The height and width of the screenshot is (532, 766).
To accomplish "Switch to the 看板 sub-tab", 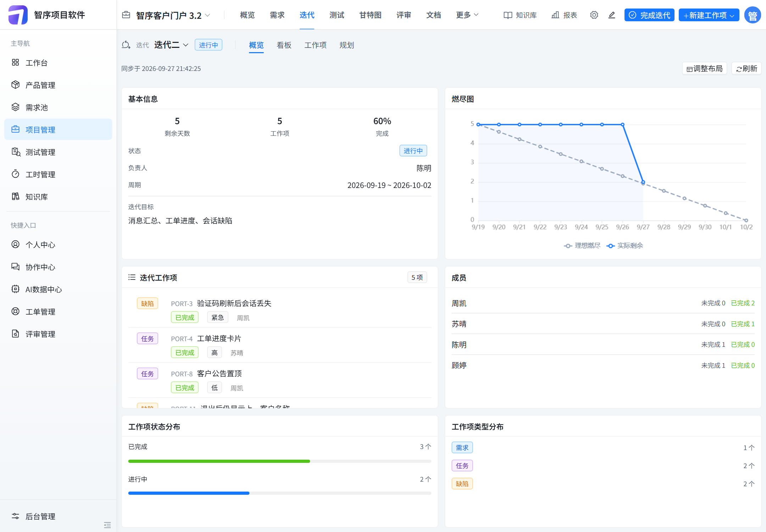I will coord(284,45).
